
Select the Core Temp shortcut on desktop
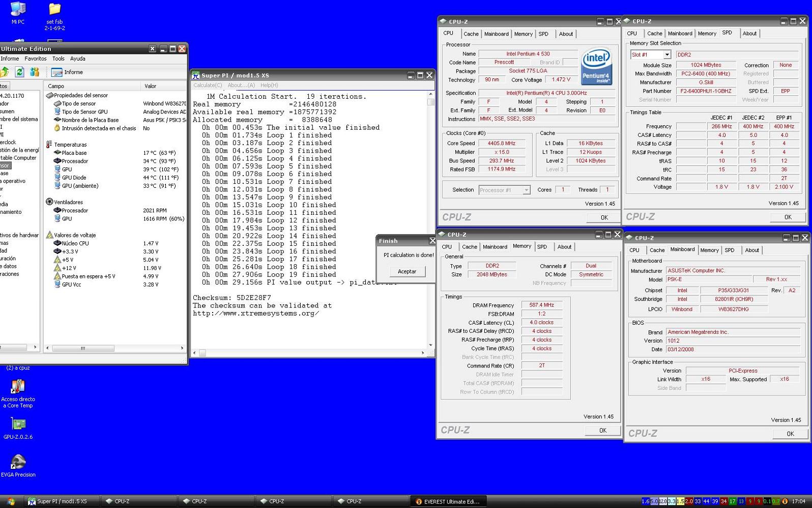click(x=18, y=393)
